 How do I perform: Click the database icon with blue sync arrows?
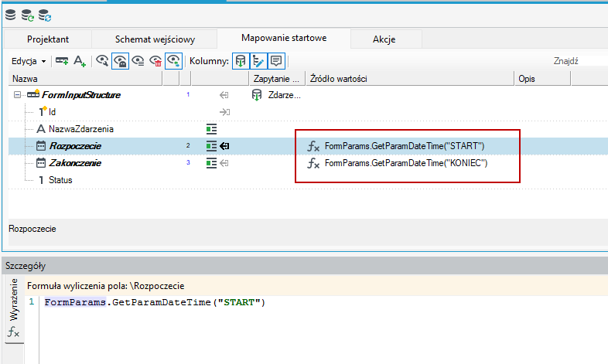pos(45,15)
